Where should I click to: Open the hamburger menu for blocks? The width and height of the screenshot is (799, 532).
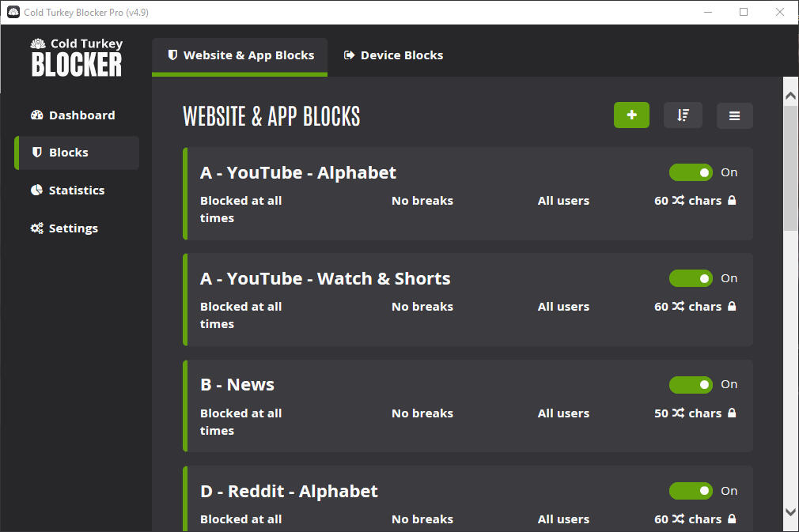click(734, 116)
